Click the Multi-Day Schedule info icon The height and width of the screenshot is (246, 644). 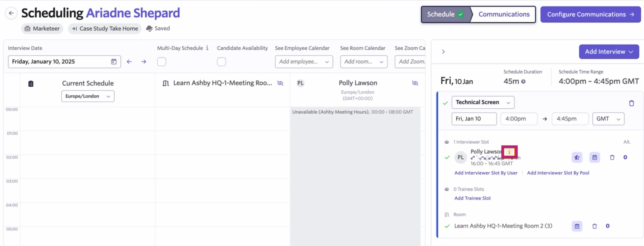tap(207, 48)
